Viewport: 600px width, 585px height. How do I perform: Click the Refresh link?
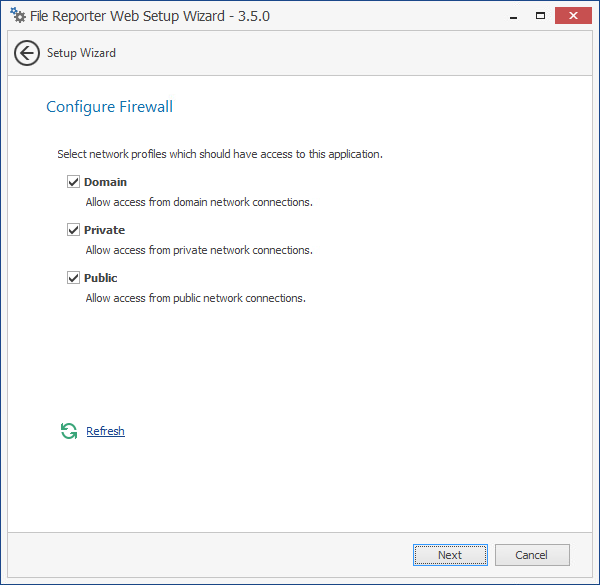point(105,431)
